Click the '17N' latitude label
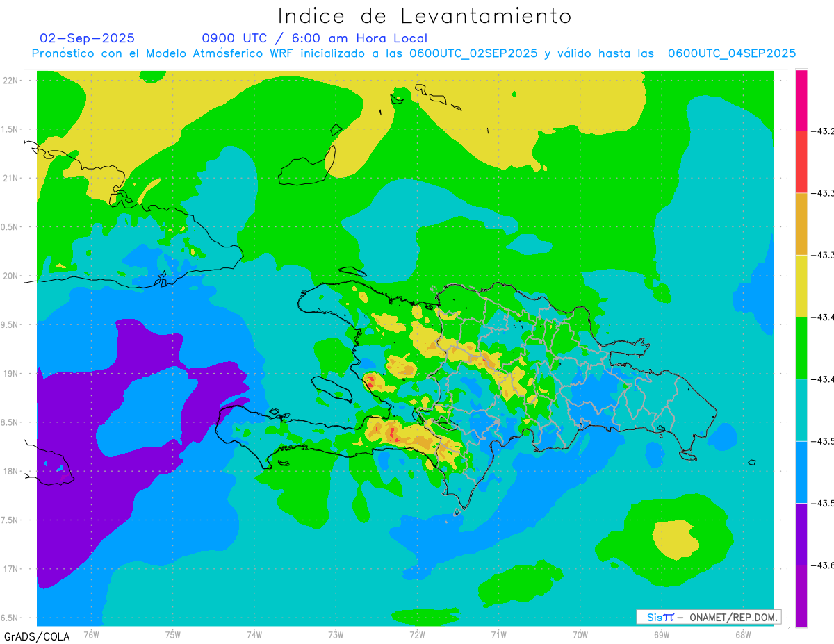This screenshot has width=834, height=644. coord(12,569)
